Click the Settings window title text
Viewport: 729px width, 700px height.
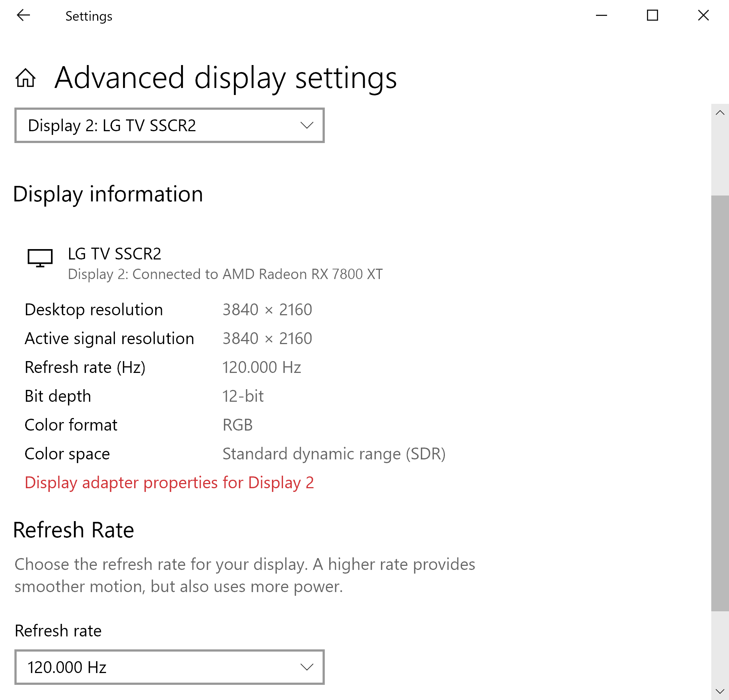tap(89, 16)
